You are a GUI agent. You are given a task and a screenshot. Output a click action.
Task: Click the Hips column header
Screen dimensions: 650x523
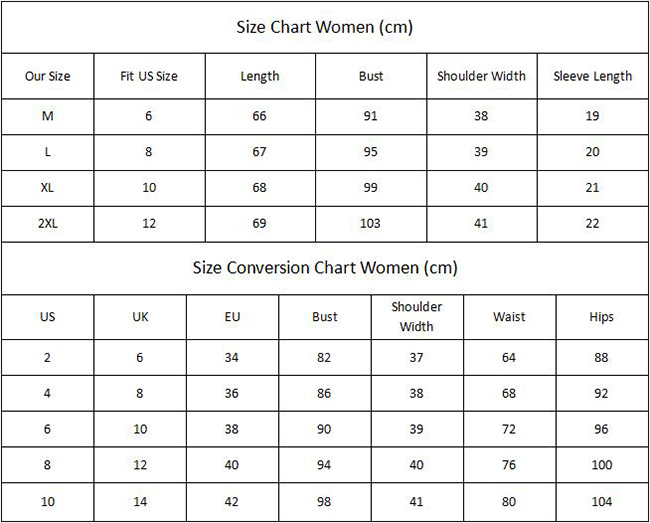click(x=601, y=317)
